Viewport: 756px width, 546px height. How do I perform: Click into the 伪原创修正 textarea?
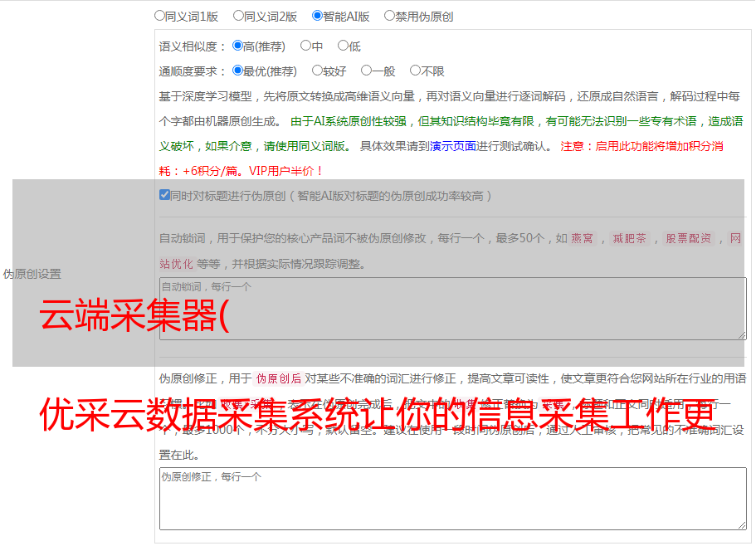pos(453,499)
